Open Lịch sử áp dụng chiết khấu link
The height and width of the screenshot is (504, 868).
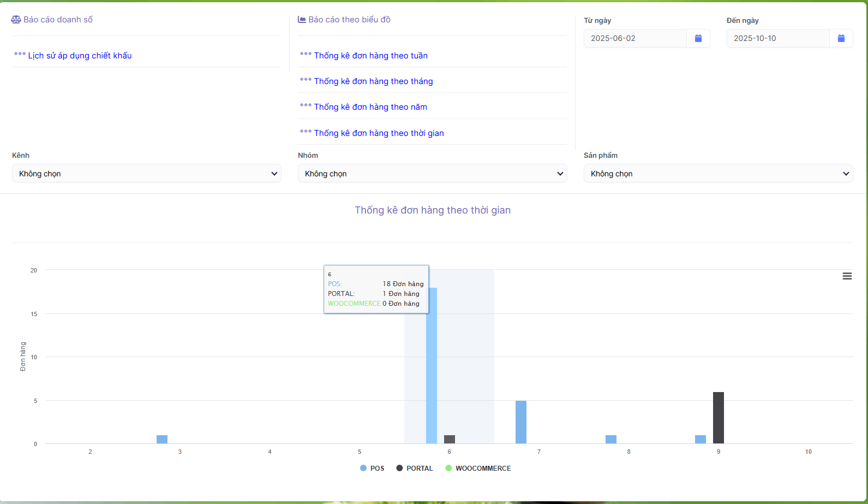point(80,56)
